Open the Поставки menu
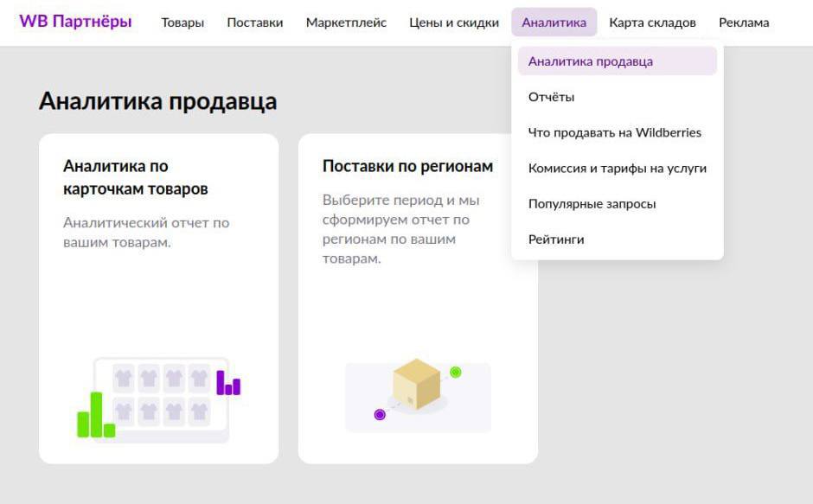The image size is (813, 504). tap(254, 22)
